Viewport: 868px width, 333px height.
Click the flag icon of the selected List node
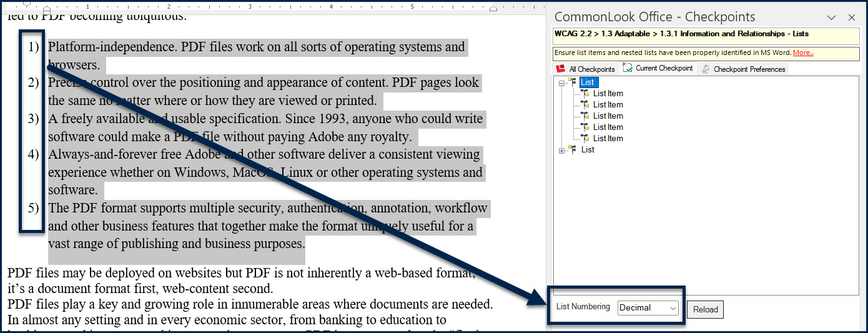pyautogui.click(x=573, y=82)
